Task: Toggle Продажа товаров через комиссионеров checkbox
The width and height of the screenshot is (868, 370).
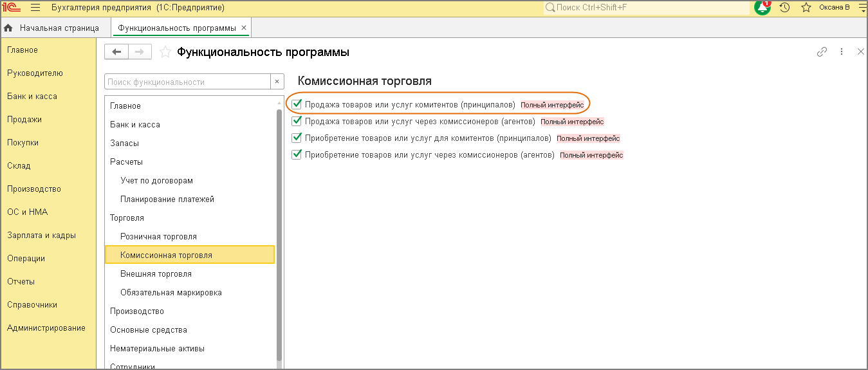Action: coord(297,121)
